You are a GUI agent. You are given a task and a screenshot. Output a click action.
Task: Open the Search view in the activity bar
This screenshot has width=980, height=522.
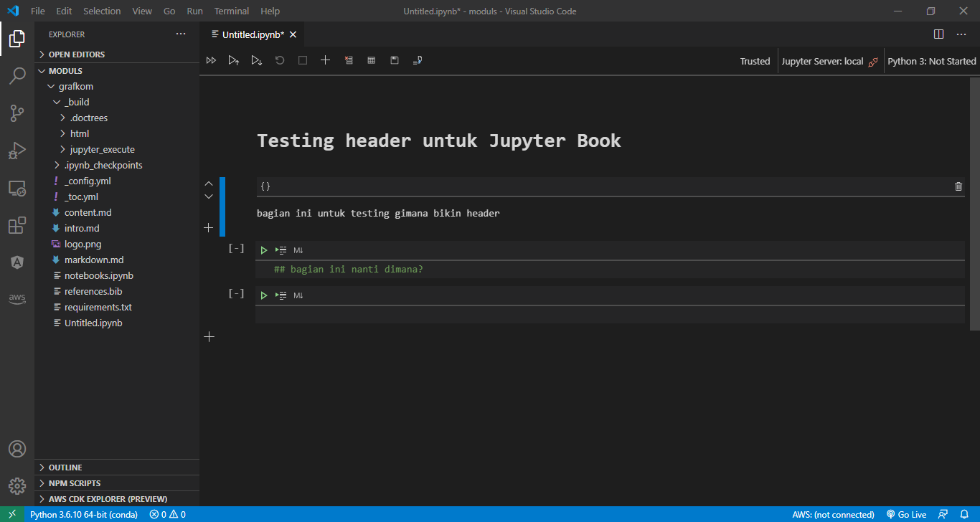(17, 75)
